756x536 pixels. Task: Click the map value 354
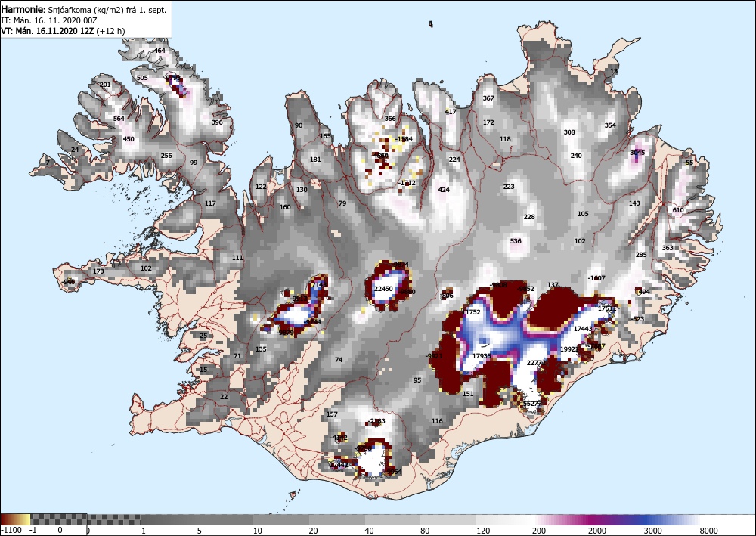pyautogui.click(x=610, y=125)
